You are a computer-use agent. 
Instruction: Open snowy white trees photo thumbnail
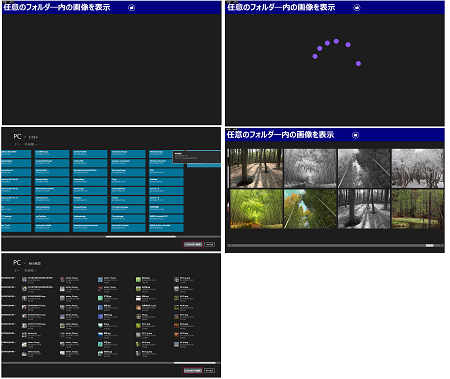(x=417, y=168)
